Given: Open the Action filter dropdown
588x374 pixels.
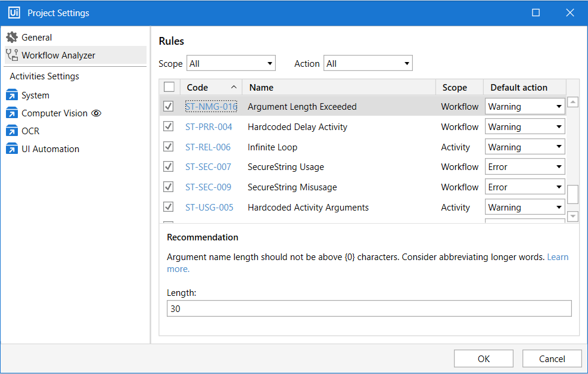Looking at the screenshot, I should point(368,63).
